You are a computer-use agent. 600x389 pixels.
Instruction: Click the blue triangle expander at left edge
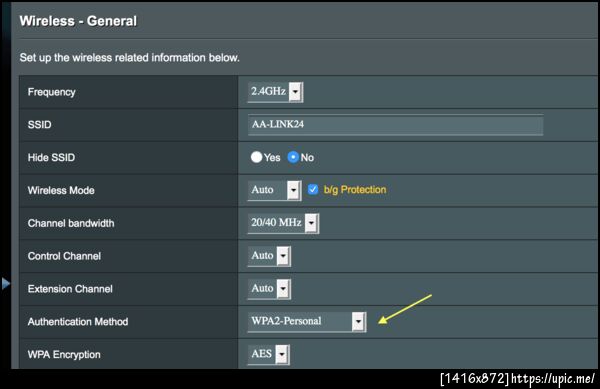5,283
